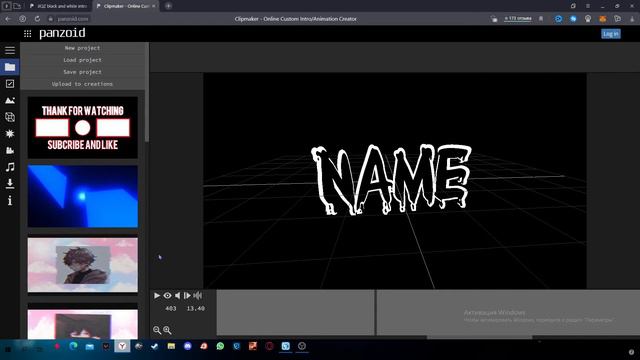The width and height of the screenshot is (640, 360).
Task: Open the 3D cube object icon in sidebar
Action: point(10,117)
